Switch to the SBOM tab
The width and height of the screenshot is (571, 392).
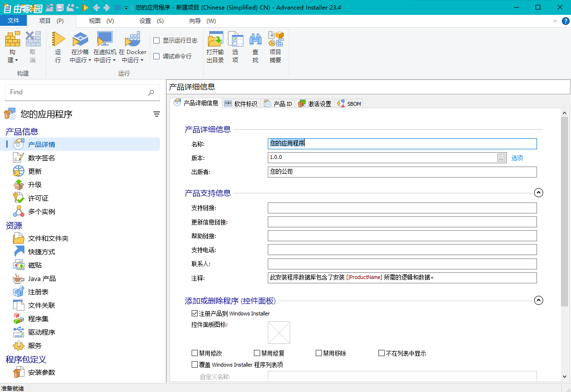click(349, 103)
